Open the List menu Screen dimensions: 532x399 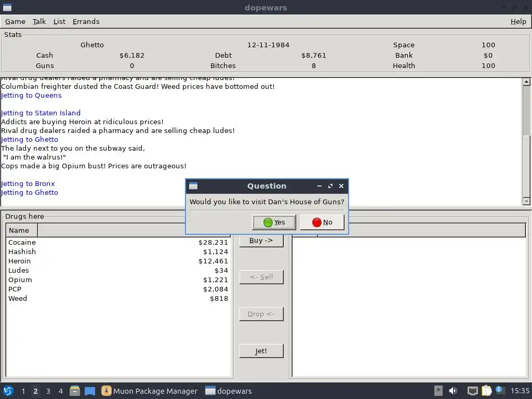(59, 21)
